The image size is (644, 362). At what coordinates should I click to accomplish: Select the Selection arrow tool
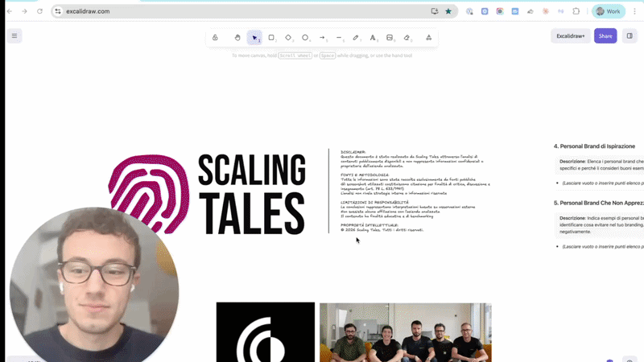pos(254,37)
